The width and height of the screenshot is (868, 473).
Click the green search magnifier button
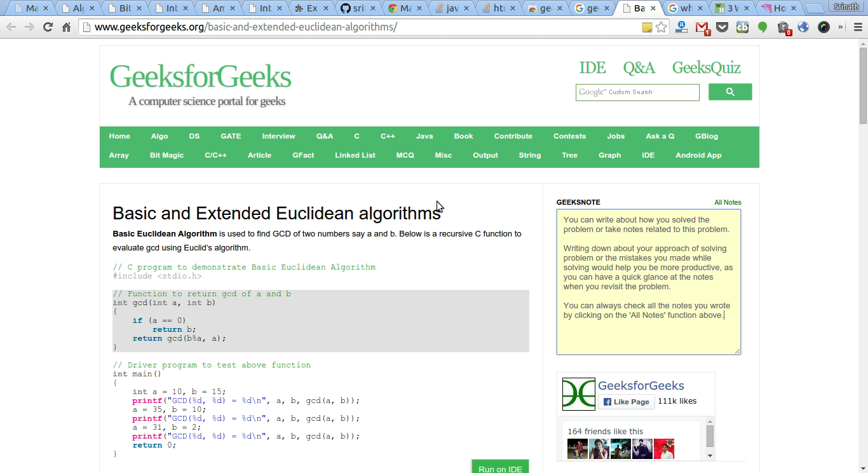730,92
